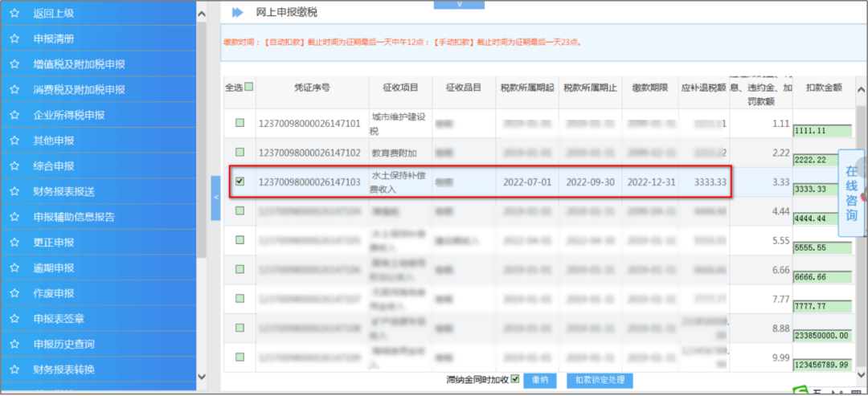Click the star icon beside 逾期申报

point(15,267)
